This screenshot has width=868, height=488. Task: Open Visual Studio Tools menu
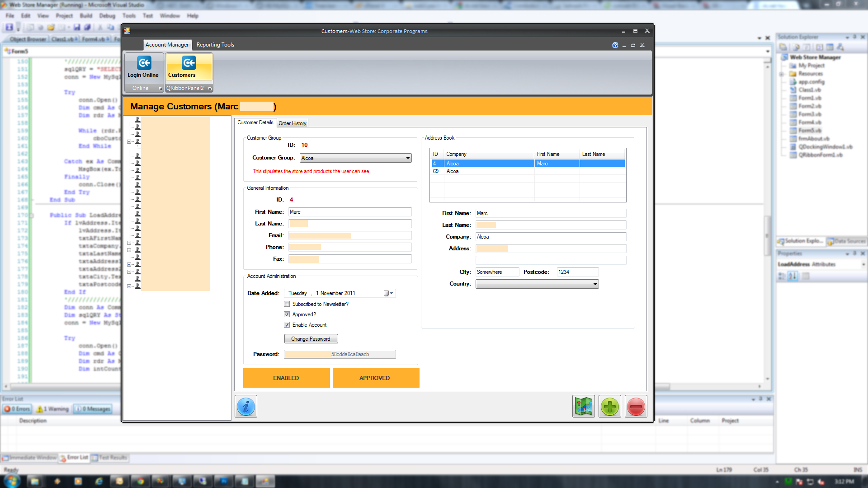(129, 16)
